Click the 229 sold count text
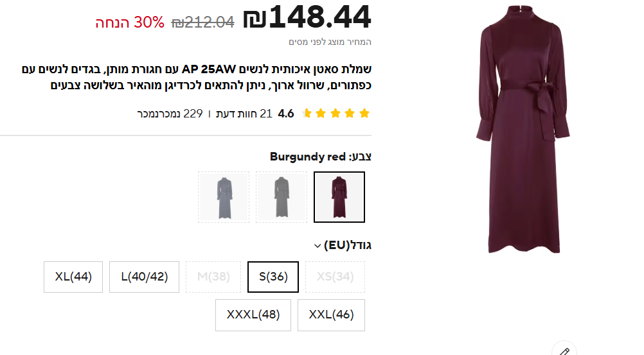 170,114
